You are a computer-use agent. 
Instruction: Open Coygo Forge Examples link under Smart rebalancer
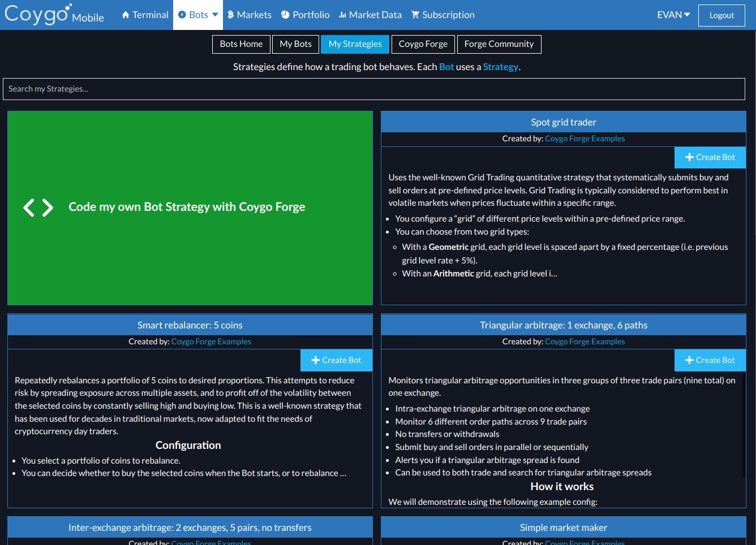coord(211,341)
